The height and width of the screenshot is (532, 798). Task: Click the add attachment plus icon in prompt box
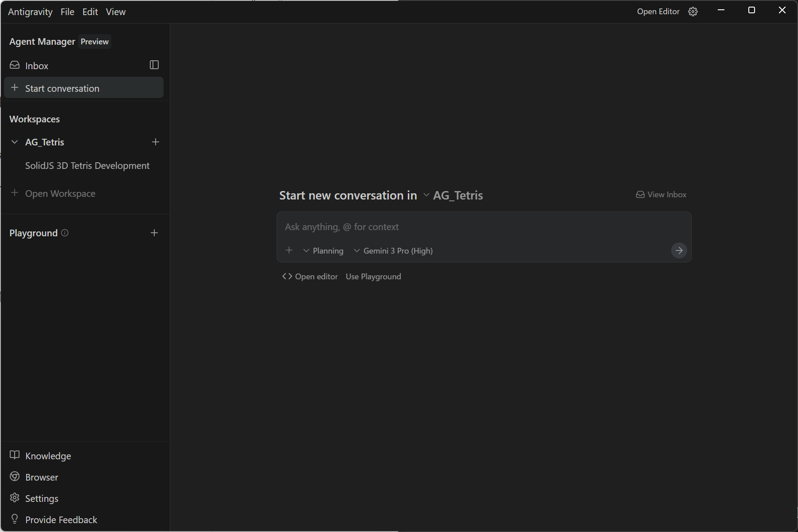click(289, 250)
